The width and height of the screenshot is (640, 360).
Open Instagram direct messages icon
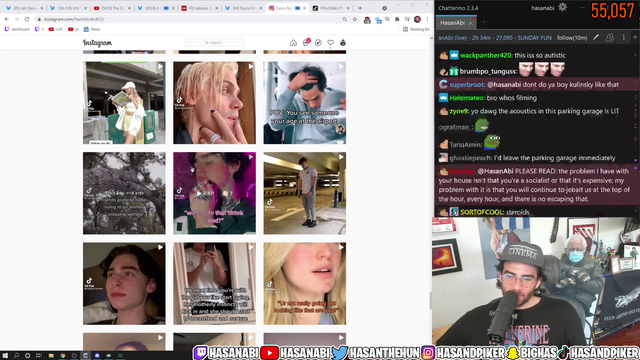pyautogui.click(x=306, y=42)
